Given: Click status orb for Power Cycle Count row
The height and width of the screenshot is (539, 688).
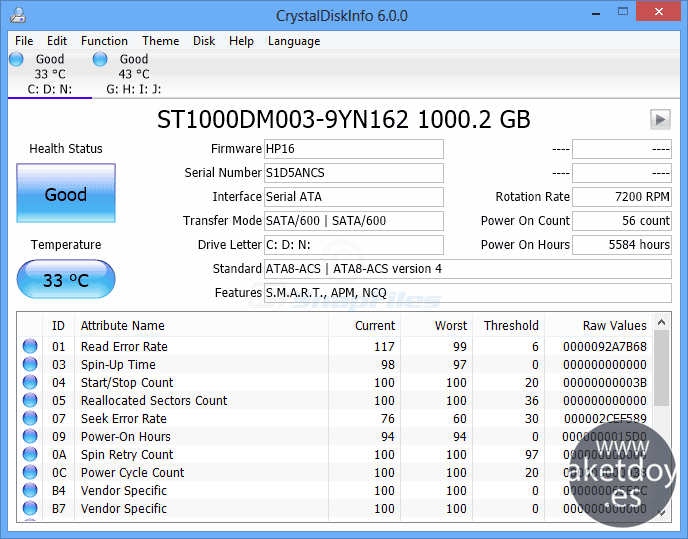Looking at the screenshot, I should (x=30, y=472).
